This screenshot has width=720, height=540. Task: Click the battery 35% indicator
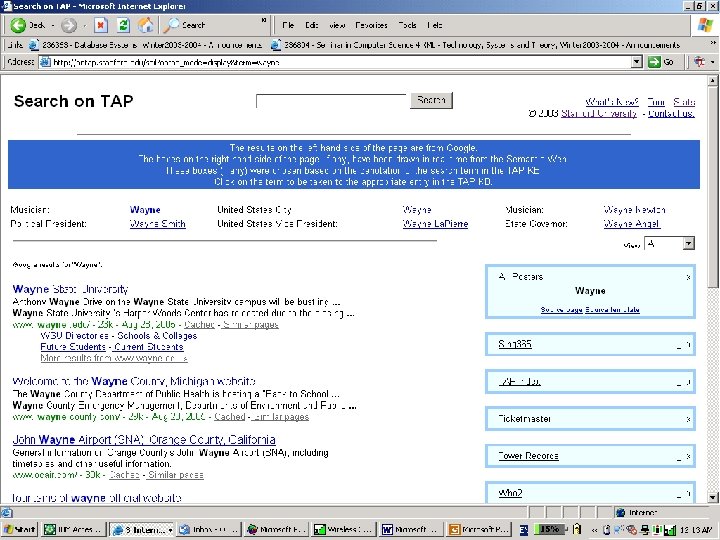tap(550, 529)
